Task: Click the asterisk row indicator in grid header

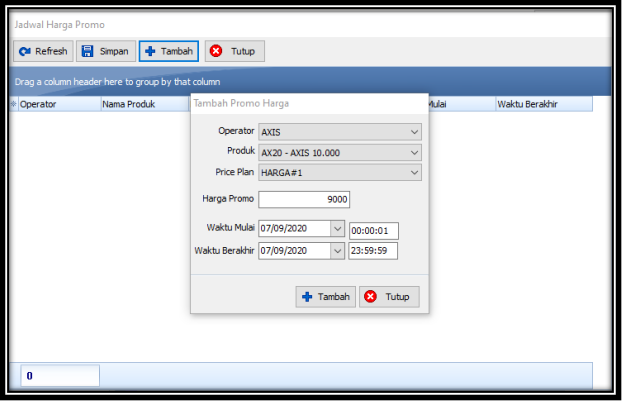Action: point(14,104)
